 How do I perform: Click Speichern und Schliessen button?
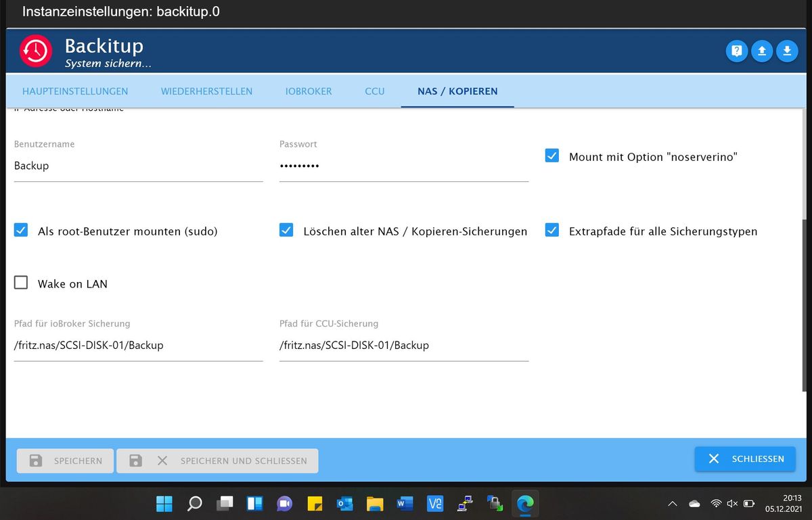(x=217, y=460)
